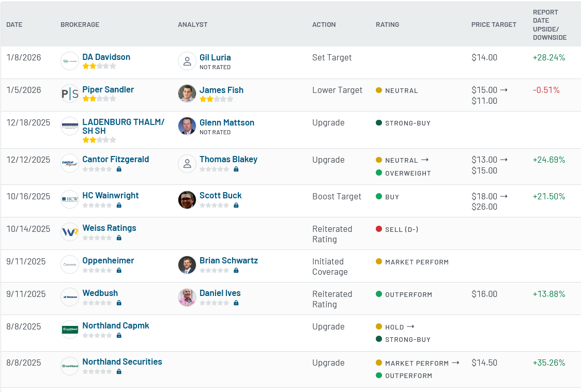Image resolution: width=581 pixels, height=392 pixels.
Task: Click the Cantor Fitzgerald logo icon
Action: (x=70, y=163)
